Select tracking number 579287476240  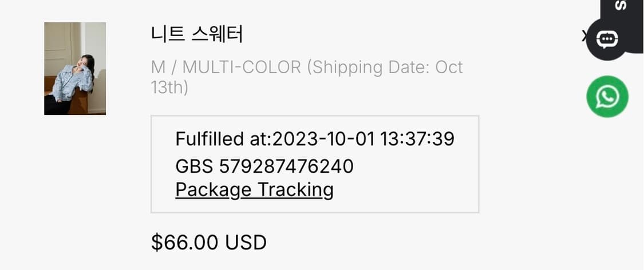[x=286, y=166]
